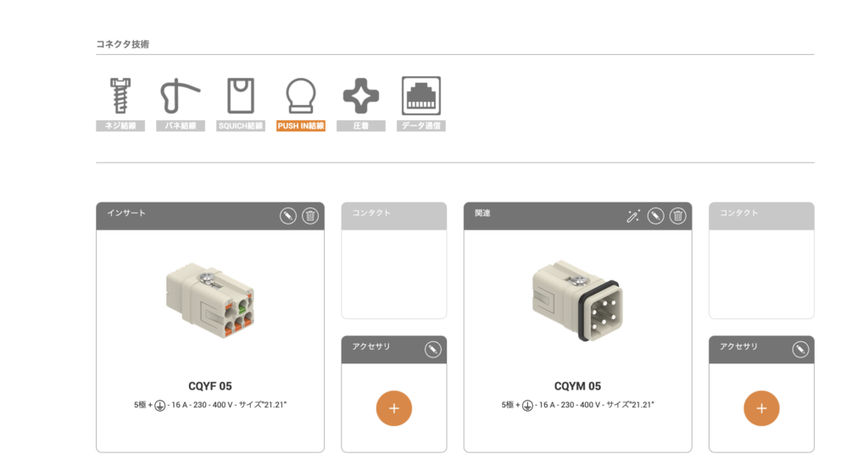Select the バネ結線 spring connection icon
Image resolution: width=868 pixels, height=476 pixels.
181,104
